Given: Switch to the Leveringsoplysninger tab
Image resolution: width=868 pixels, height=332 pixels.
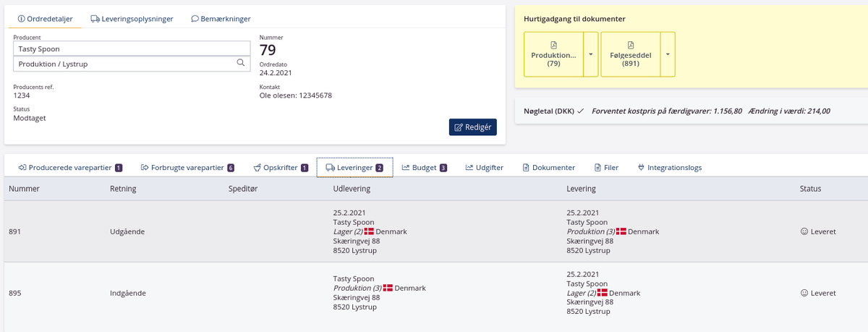Looking at the screenshot, I should 132,19.
